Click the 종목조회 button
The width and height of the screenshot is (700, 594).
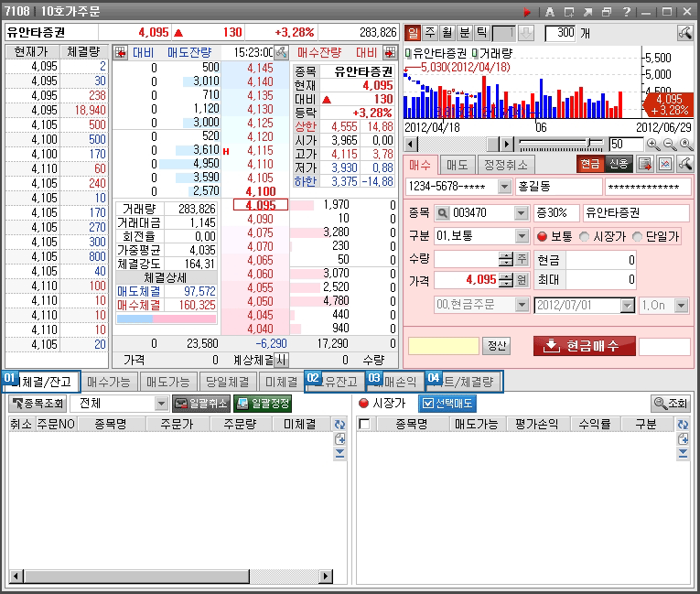[x=38, y=404]
